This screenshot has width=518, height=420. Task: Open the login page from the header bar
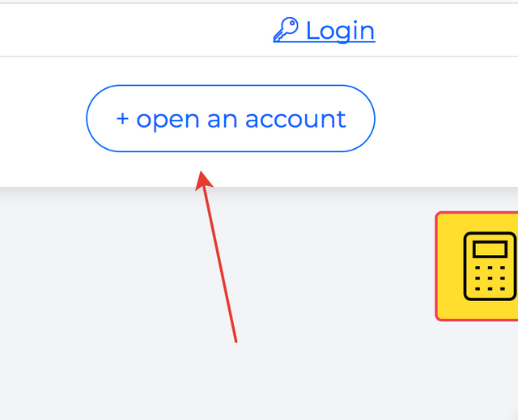coord(324,31)
